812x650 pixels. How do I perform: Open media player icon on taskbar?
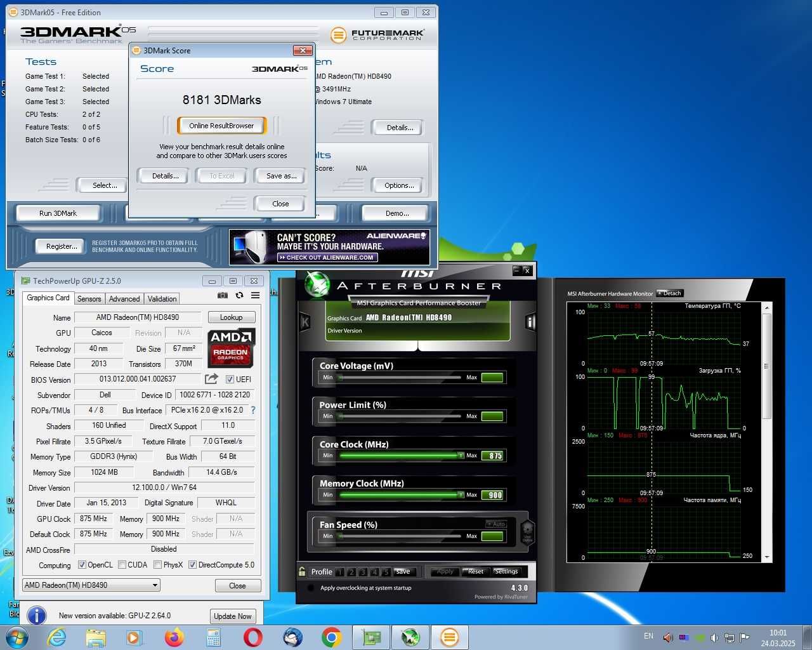tap(134, 637)
